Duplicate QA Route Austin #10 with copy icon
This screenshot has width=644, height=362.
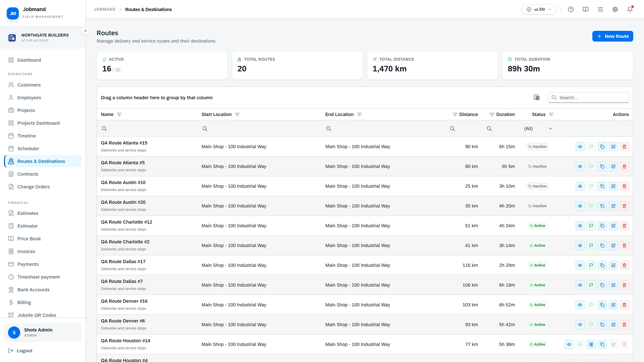(602, 186)
